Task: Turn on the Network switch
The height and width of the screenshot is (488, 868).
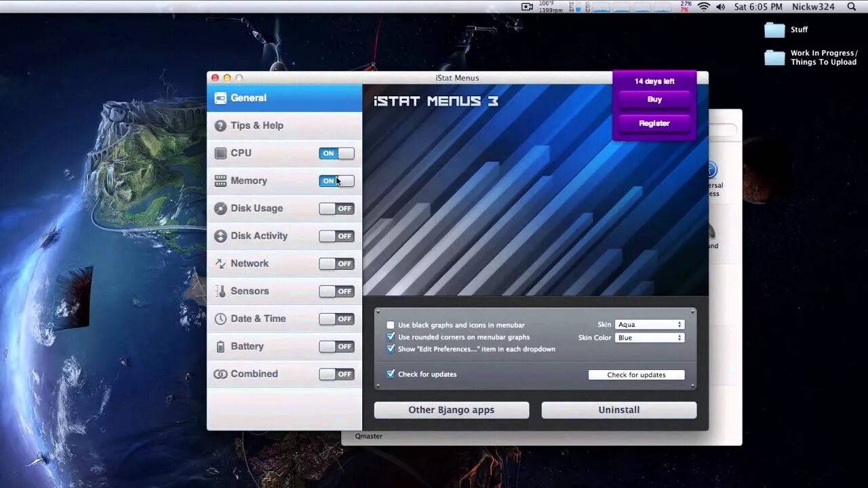Action: tap(336, 264)
